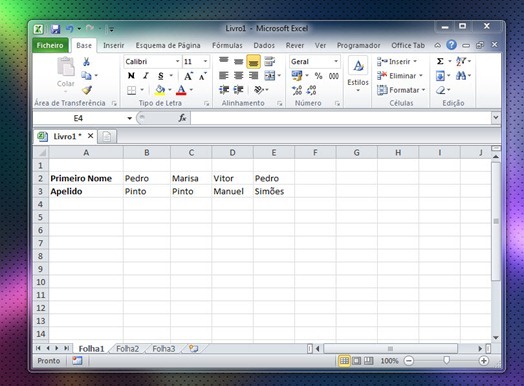Open the fill color dropdown arrow

pyautogui.click(x=170, y=90)
